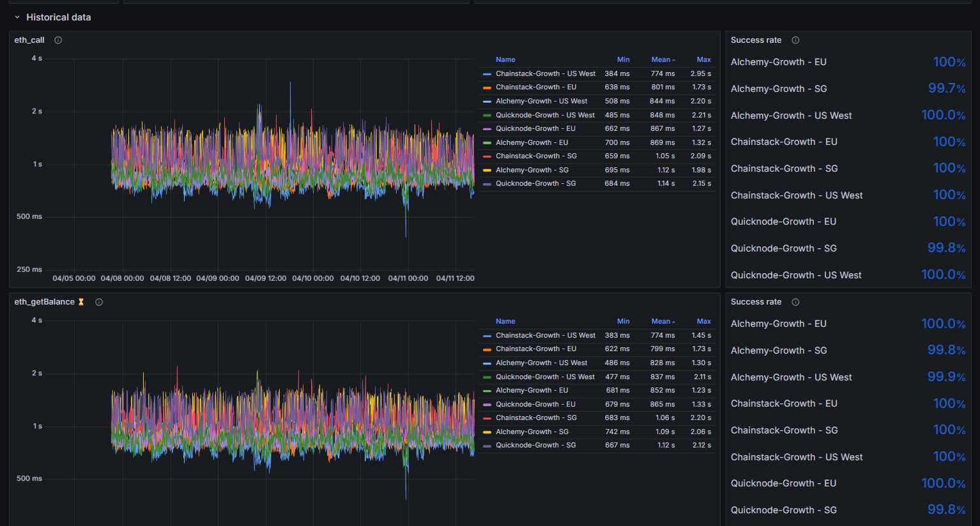Open info icon next to eth_getBalance title
The image size is (980, 526).
(x=99, y=302)
